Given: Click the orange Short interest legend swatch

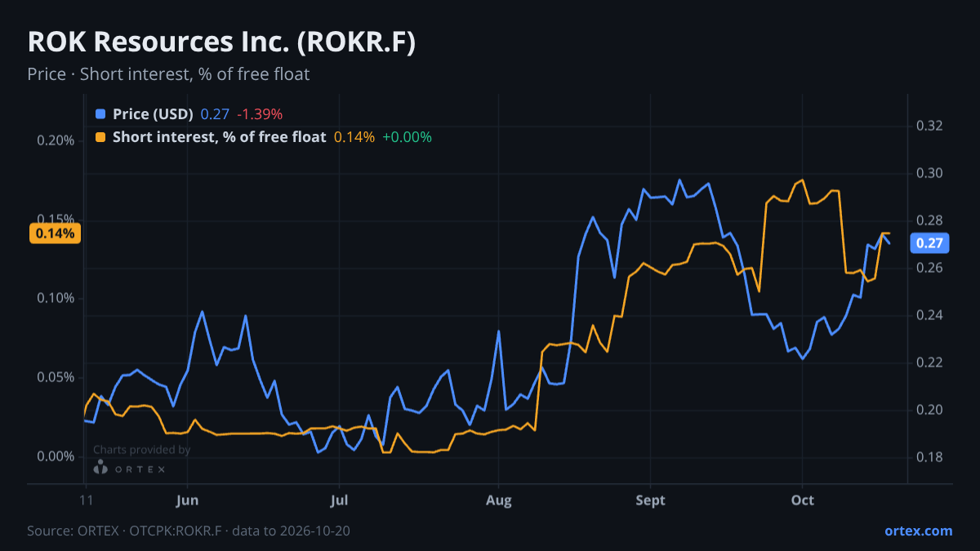Looking at the screenshot, I should coord(100,137).
